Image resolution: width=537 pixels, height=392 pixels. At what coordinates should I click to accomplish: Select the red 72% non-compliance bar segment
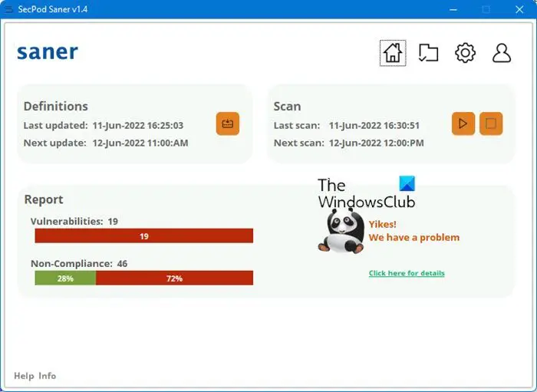pyautogui.click(x=174, y=278)
